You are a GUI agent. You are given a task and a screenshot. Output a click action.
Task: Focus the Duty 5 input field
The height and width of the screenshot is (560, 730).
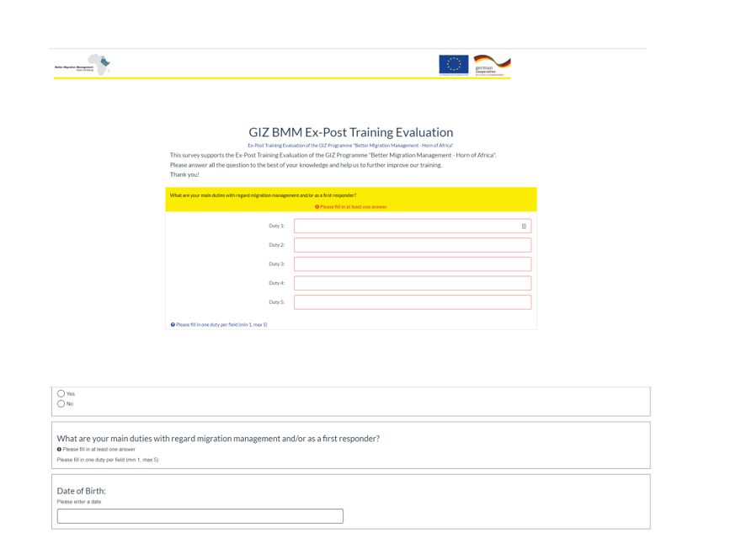click(x=413, y=302)
